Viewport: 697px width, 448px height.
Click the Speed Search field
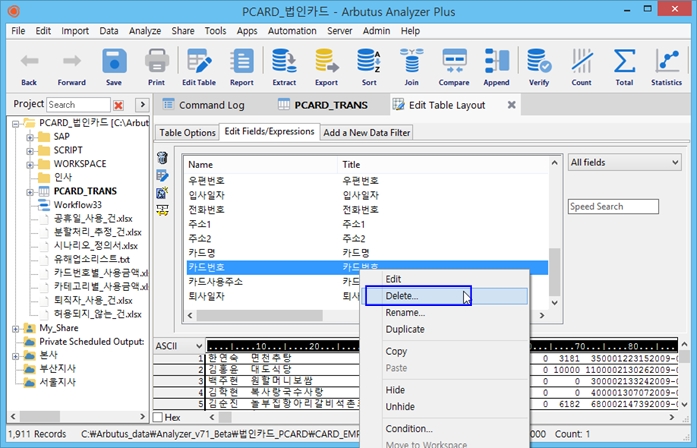tap(613, 206)
